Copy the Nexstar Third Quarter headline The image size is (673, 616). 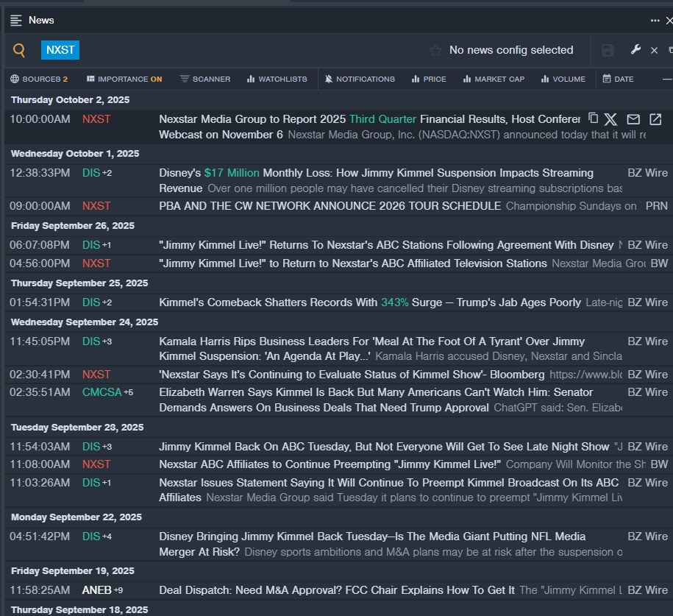tap(593, 118)
